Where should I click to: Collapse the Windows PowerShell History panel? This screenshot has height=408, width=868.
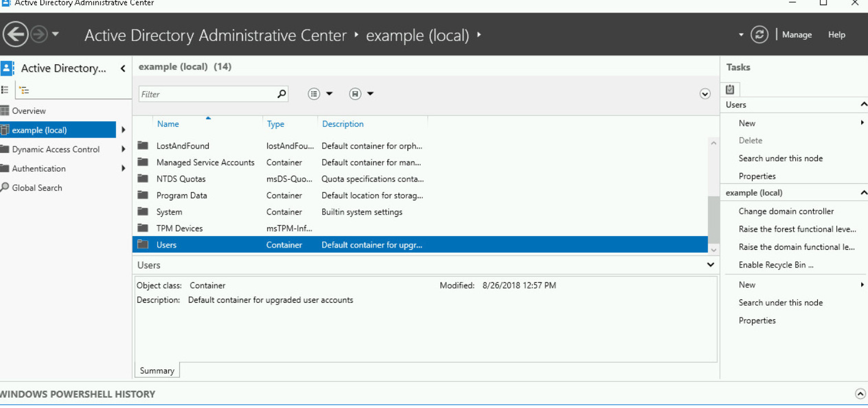pyautogui.click(x=859, y=393)
